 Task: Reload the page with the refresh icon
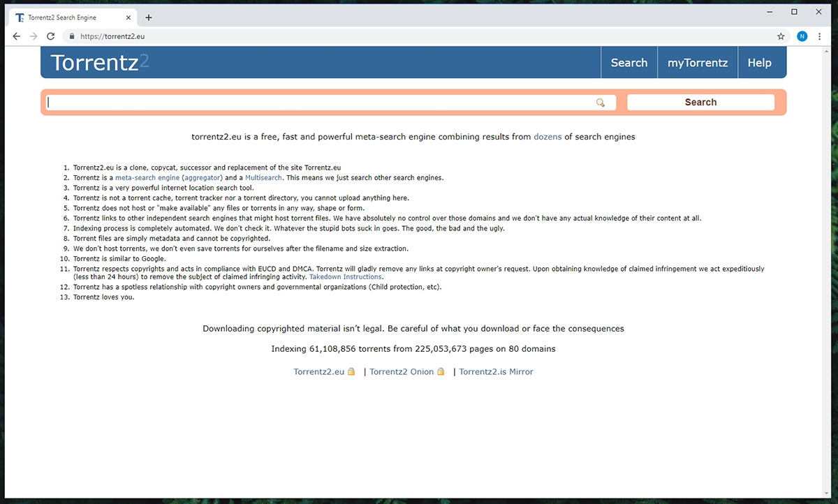(x=51, y=36)
